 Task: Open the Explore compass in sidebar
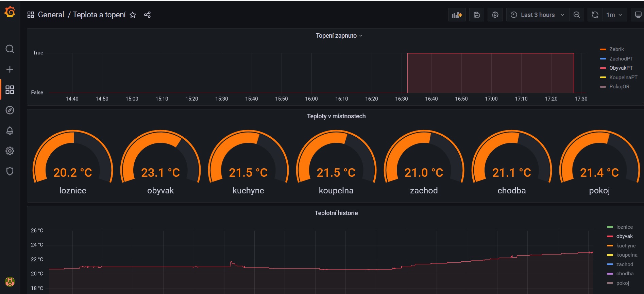pyautogui.click(x=10, y=110)
